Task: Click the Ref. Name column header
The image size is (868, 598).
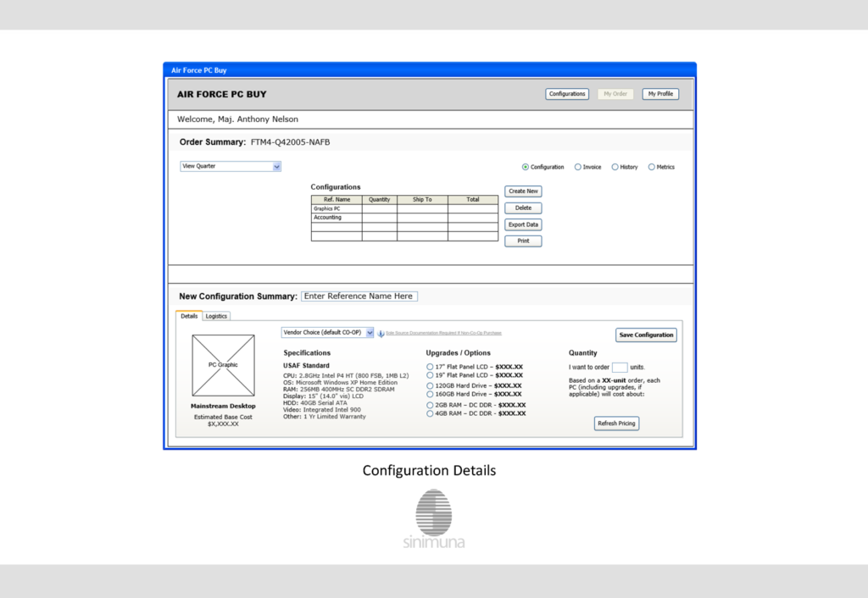Action: (337, 200)
